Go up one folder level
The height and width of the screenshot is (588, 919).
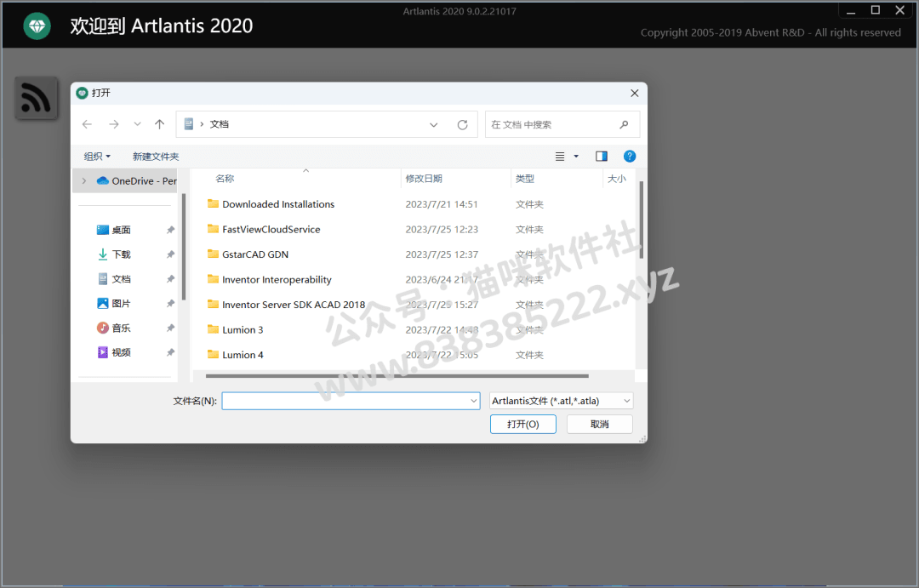(159, 124)
